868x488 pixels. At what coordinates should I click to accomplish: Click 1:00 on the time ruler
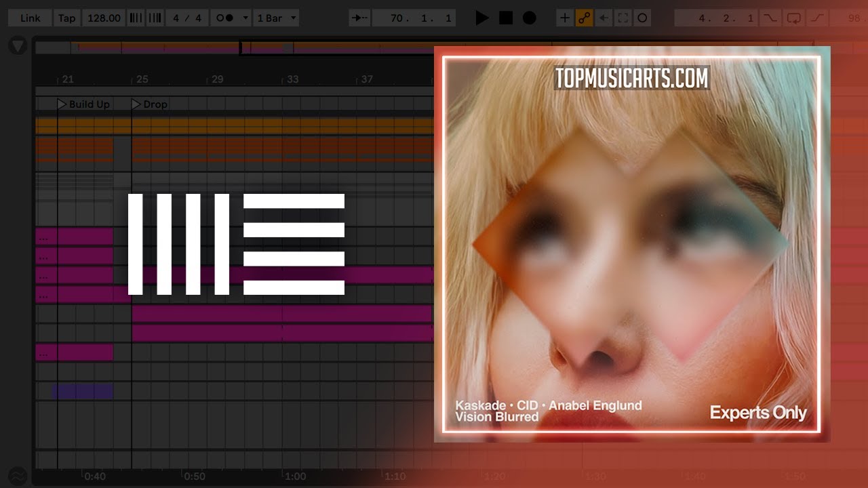[x=295, y=476]
